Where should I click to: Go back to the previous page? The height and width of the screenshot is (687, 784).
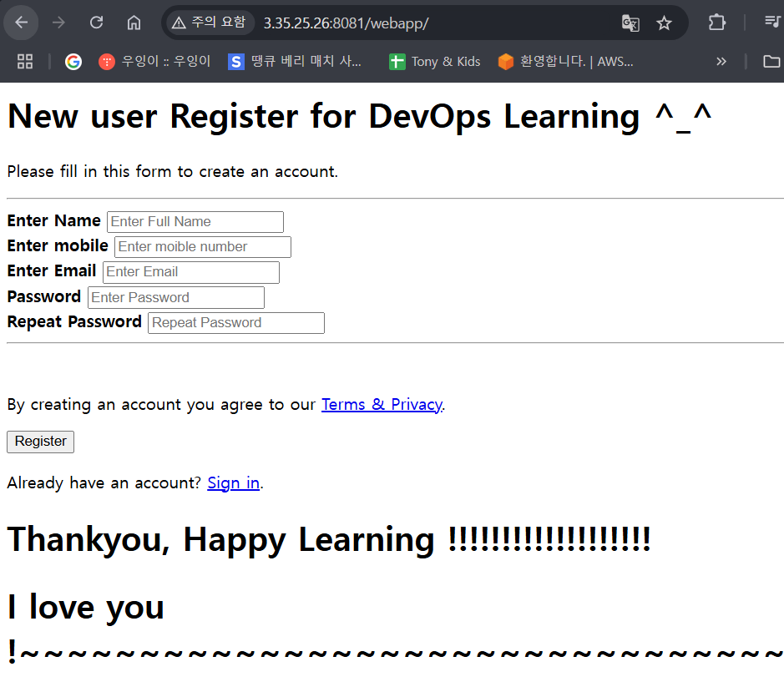(x=21, y=23)
